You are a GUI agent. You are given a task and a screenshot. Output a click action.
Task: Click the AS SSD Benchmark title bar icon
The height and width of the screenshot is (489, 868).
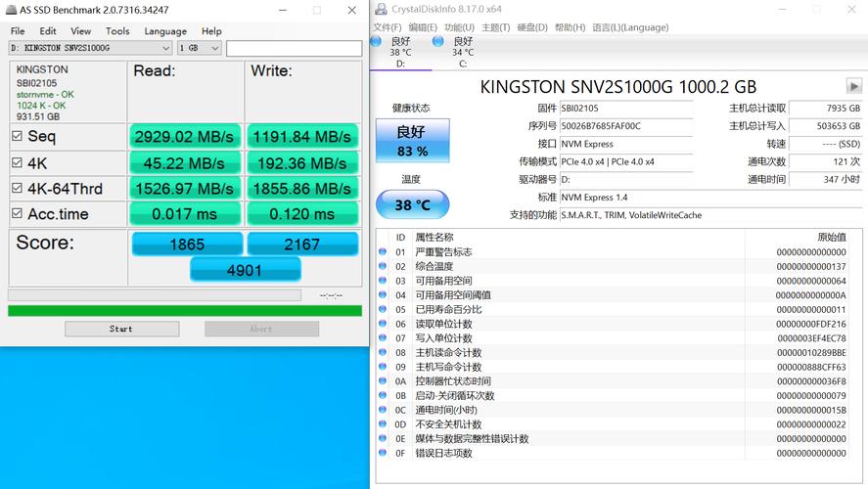11,10
